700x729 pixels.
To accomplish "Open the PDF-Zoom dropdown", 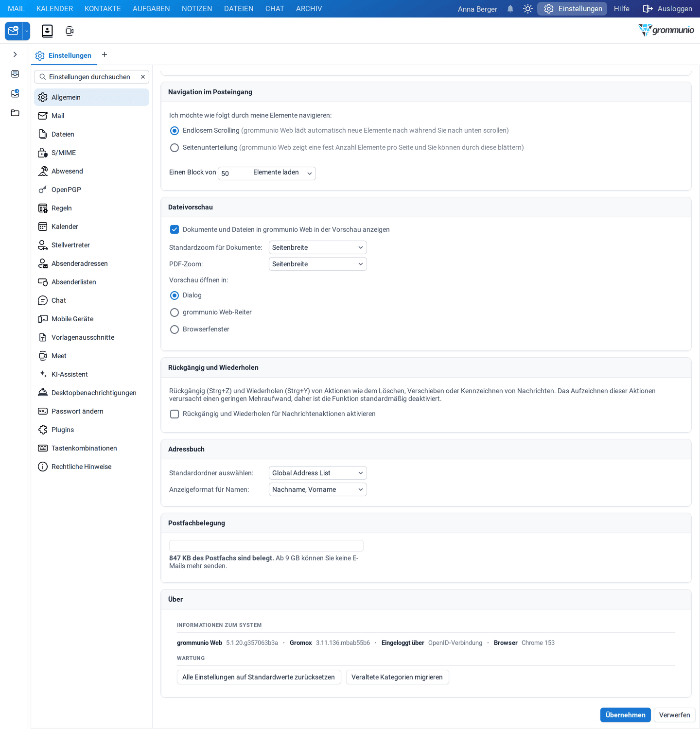I will pos(318,264).
